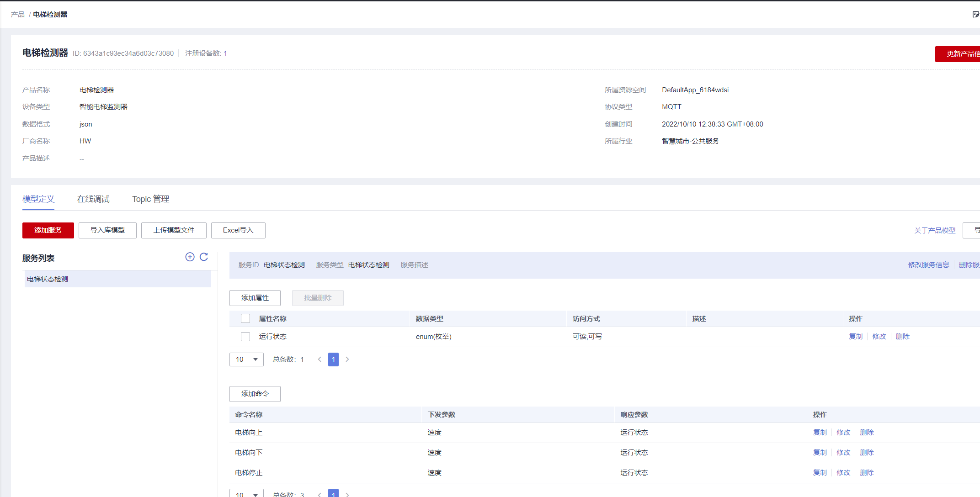Open commands page size dropdown
Viewport: 980px width, 497px height.
pos(246,494)
